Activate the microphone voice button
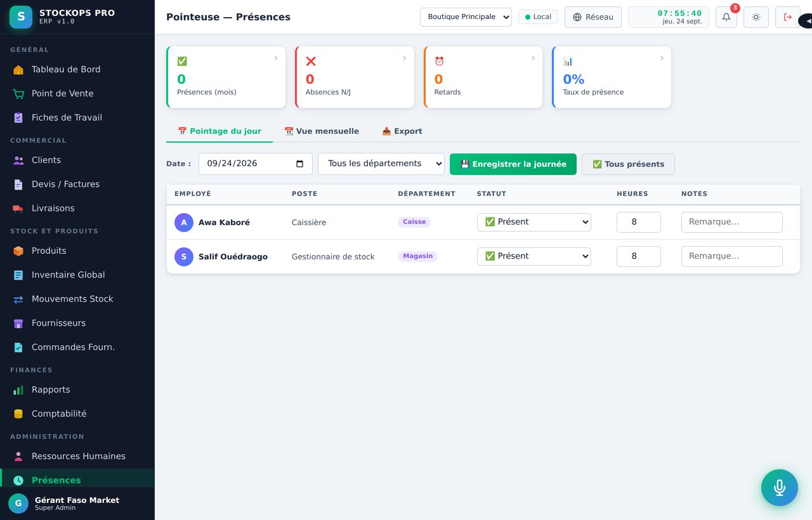This screenshot has width=812, height=520. (x=780, y=488)
